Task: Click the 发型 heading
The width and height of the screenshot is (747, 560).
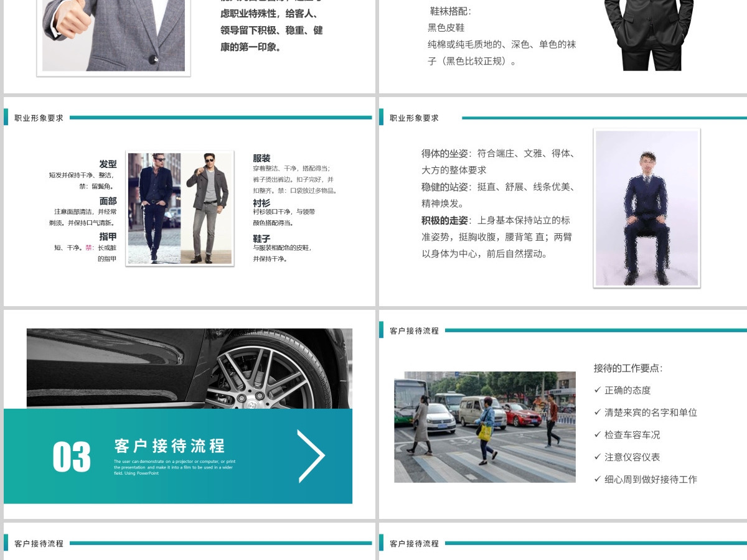Action: coord(108,164)
